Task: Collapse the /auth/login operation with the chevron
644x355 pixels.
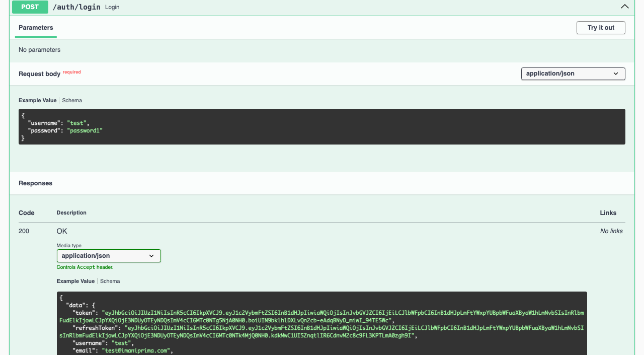Action: (x=624, y=7)
